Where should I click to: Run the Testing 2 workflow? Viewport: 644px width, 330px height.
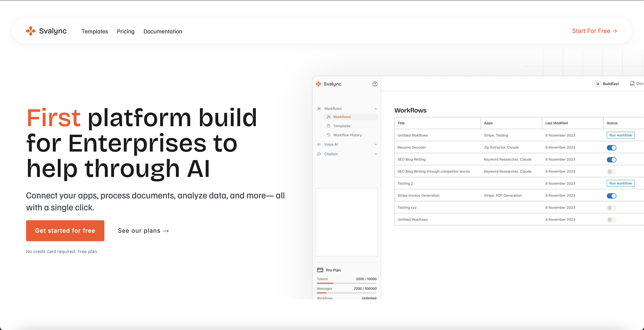point(621,183)
